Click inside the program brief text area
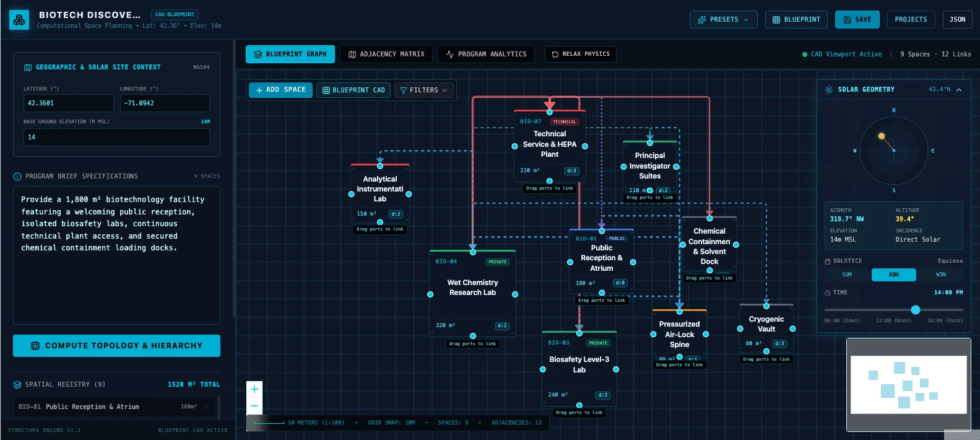Viewport: 980px width, 440px height. pyautogui.click(x=116, y=256)
